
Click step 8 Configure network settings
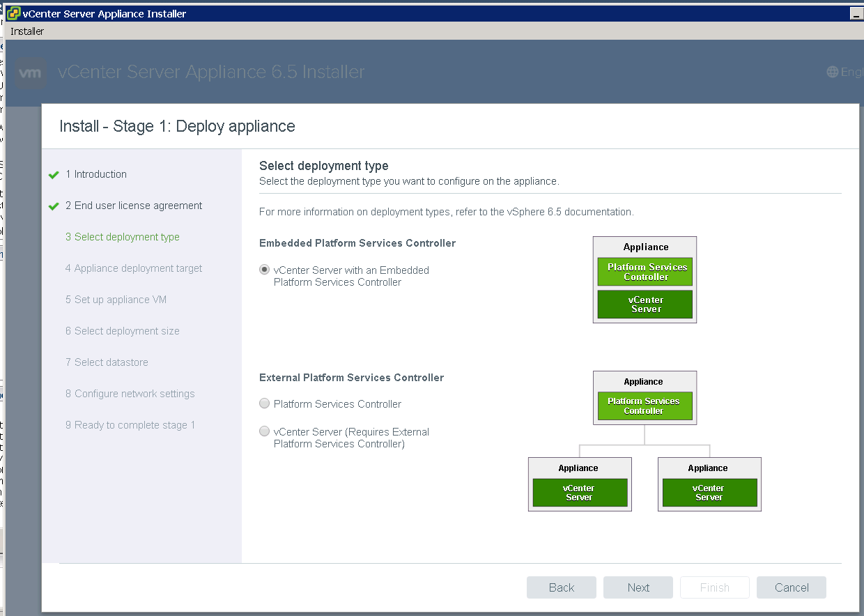click(x=130, y=394)
